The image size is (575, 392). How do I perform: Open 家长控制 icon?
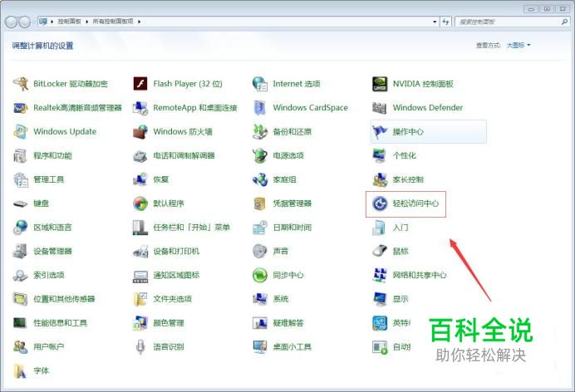(x=380, y=179)
